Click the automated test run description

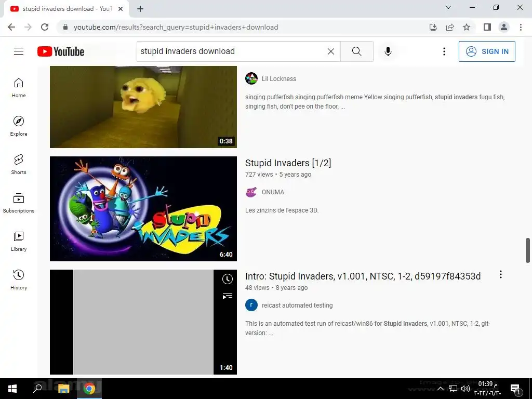pyautogui.click(x=368, y=328)
